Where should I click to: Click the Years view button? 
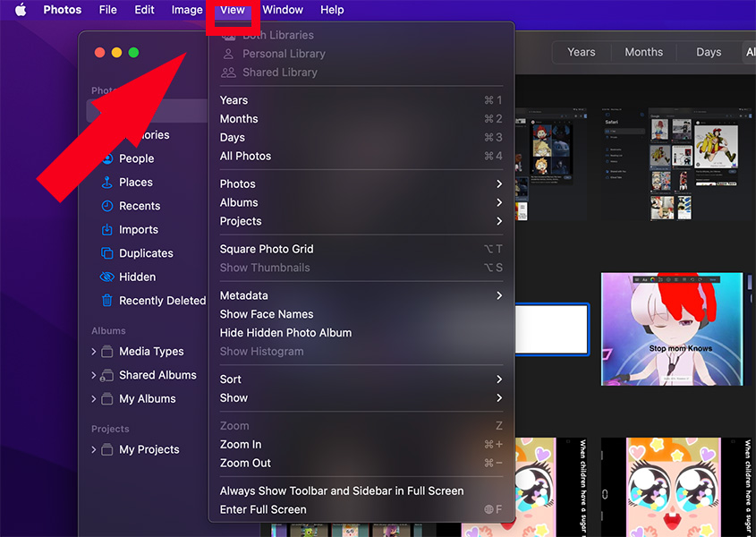581,52
